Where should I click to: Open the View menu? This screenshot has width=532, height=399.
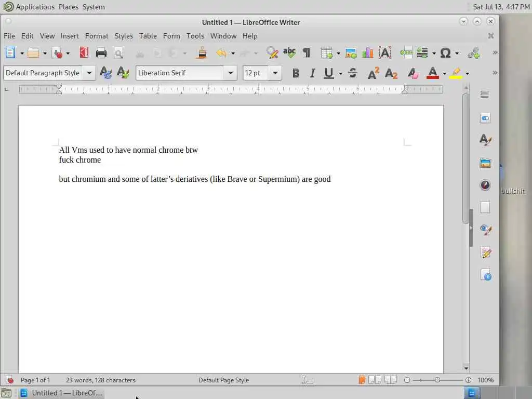click(47, 36)
